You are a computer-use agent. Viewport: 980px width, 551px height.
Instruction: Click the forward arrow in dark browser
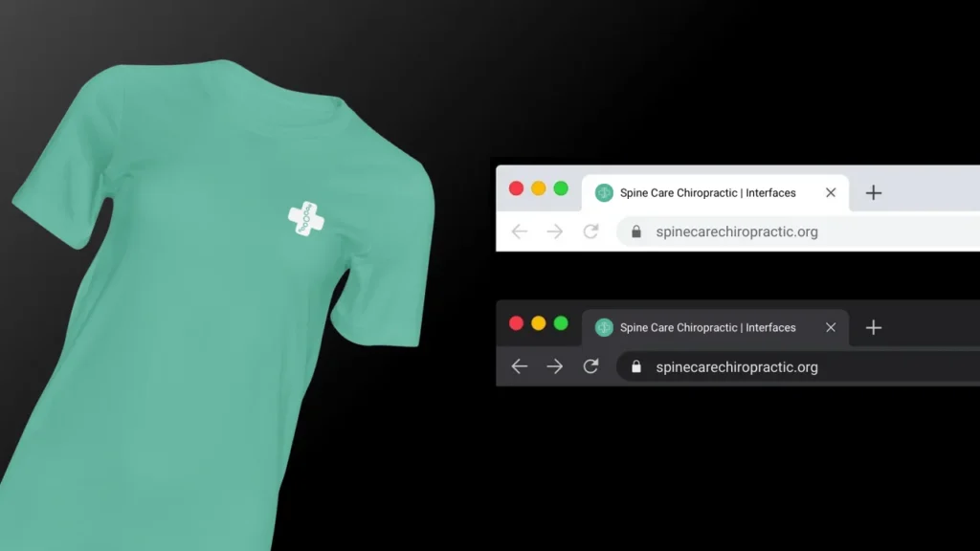coord(554,366)
